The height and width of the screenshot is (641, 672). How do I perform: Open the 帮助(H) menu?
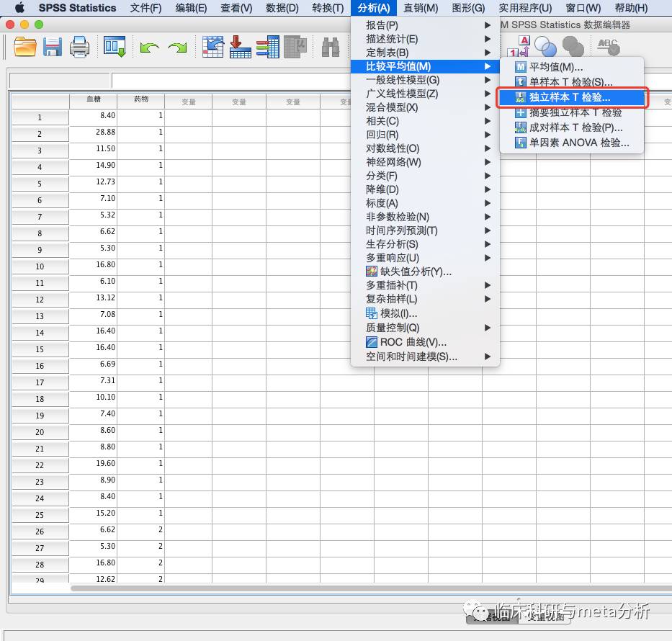click(x=631, y=8)
